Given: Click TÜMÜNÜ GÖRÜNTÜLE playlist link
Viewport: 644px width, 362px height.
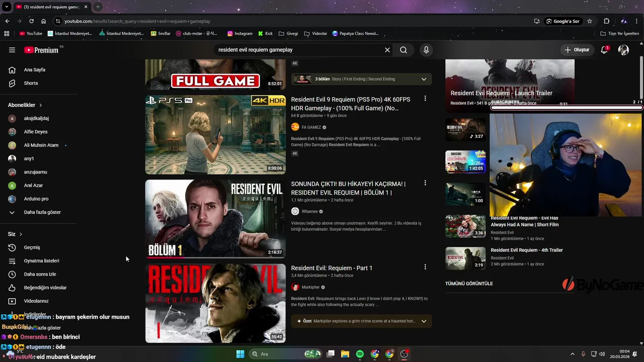Looking at the screenshot, I should coord(469,284).
